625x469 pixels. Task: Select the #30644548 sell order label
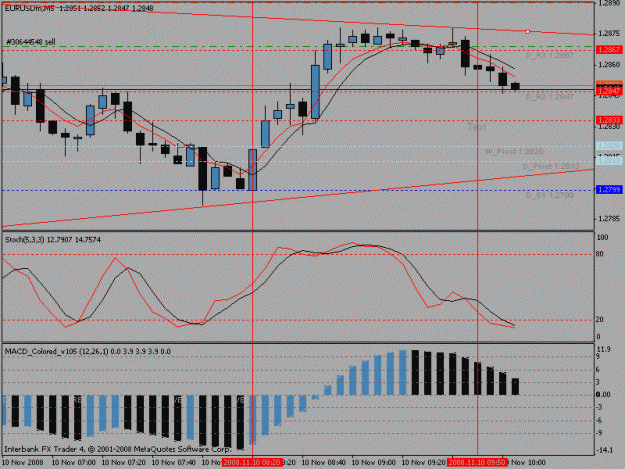tap(31, 42)
